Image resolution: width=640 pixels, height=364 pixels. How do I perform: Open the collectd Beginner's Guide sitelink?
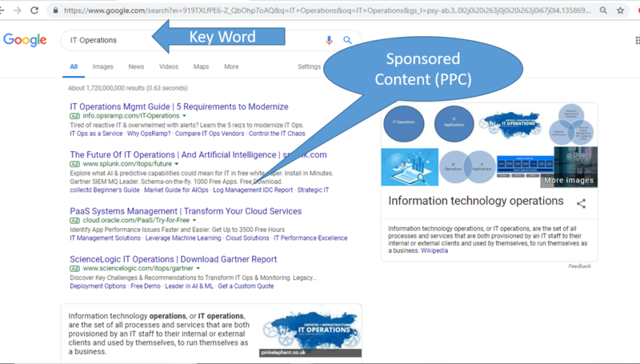click(x=105, y=190)
